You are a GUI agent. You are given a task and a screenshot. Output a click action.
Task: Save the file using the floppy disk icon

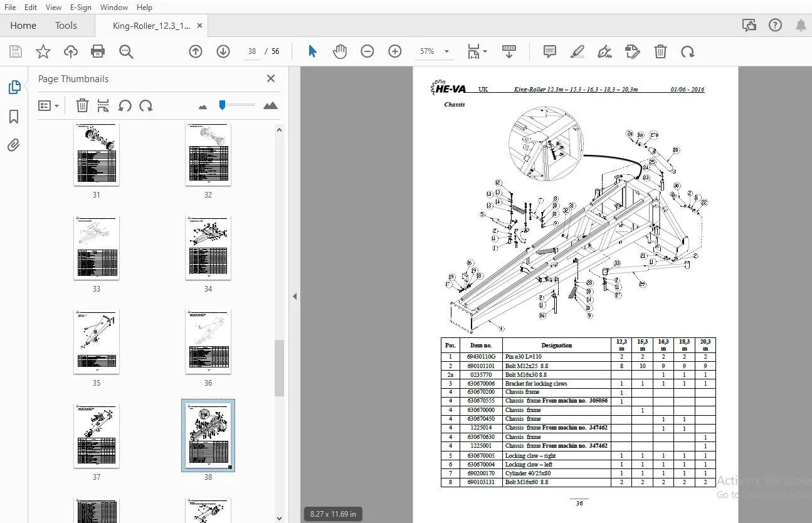pyautogui.click(x=16, y=51)
